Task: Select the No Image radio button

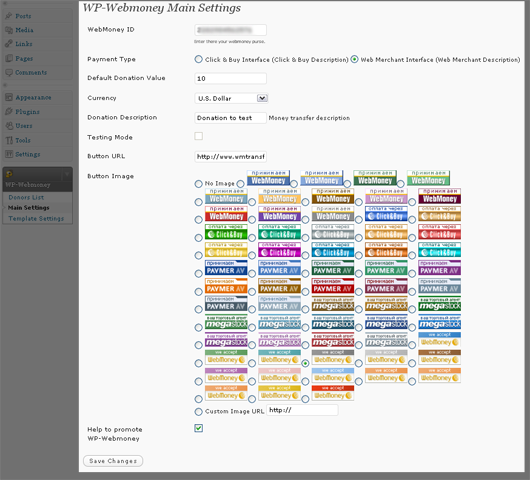Action: [198, 184]
